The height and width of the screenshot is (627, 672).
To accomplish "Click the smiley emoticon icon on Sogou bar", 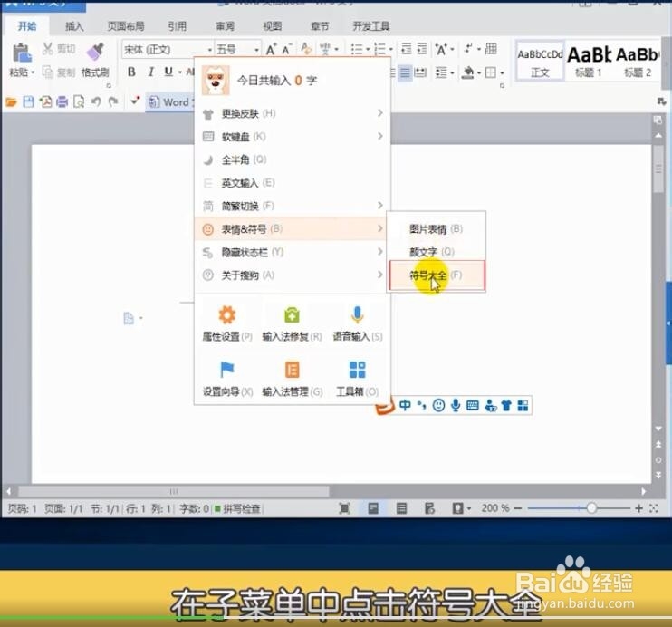I will (438, 405).
